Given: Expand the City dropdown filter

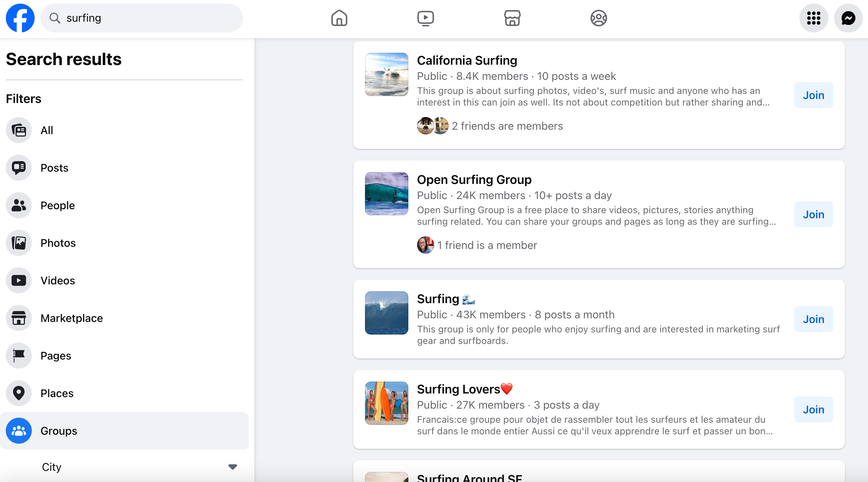Looking at the screenshot, I should click(139, 467).
